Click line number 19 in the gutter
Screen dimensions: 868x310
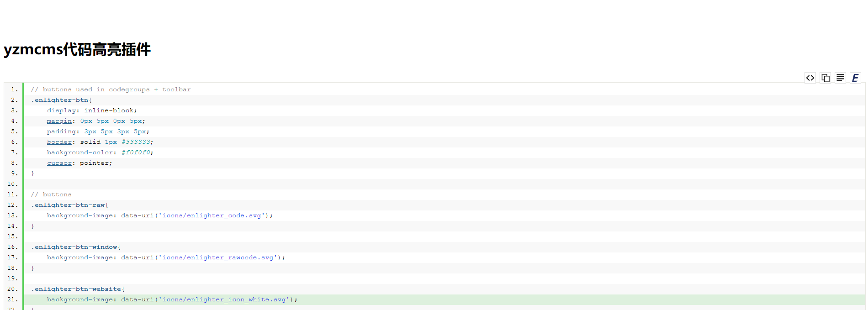(x=12, y=278)
